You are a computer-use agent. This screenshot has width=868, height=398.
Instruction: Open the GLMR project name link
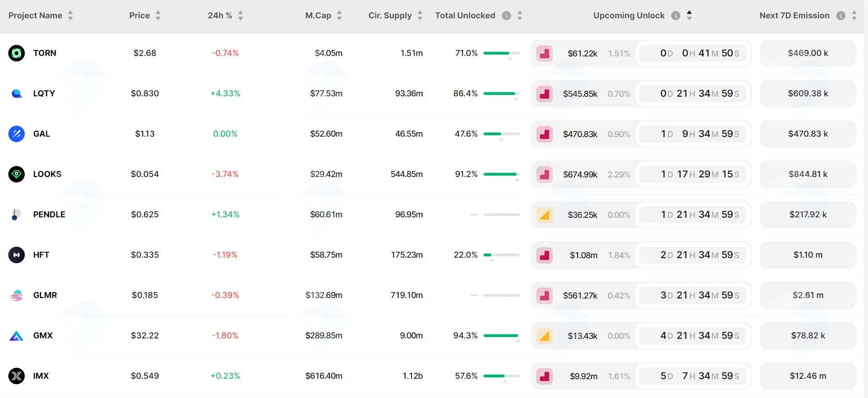pyautogui.click(x=45, y=295)
